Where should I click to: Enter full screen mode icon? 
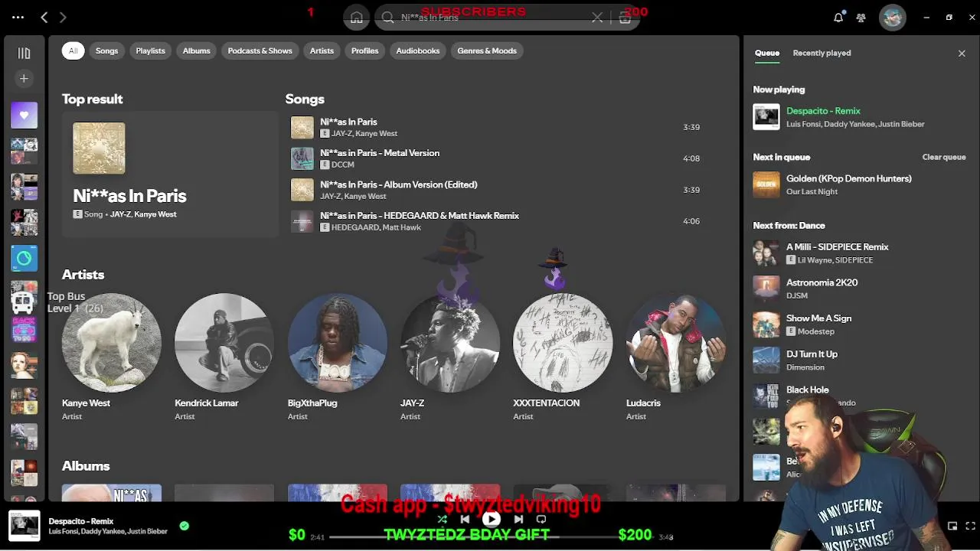coord(971,526)
